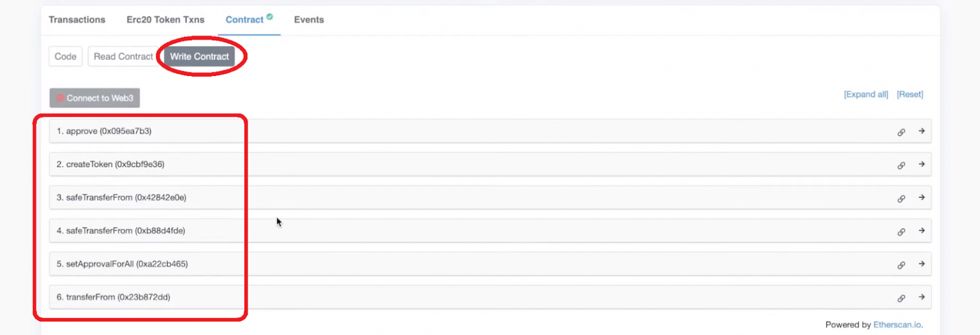
Task: Switch to the Transactions tab
Action: pyautogui.click(x=77, y=20)
